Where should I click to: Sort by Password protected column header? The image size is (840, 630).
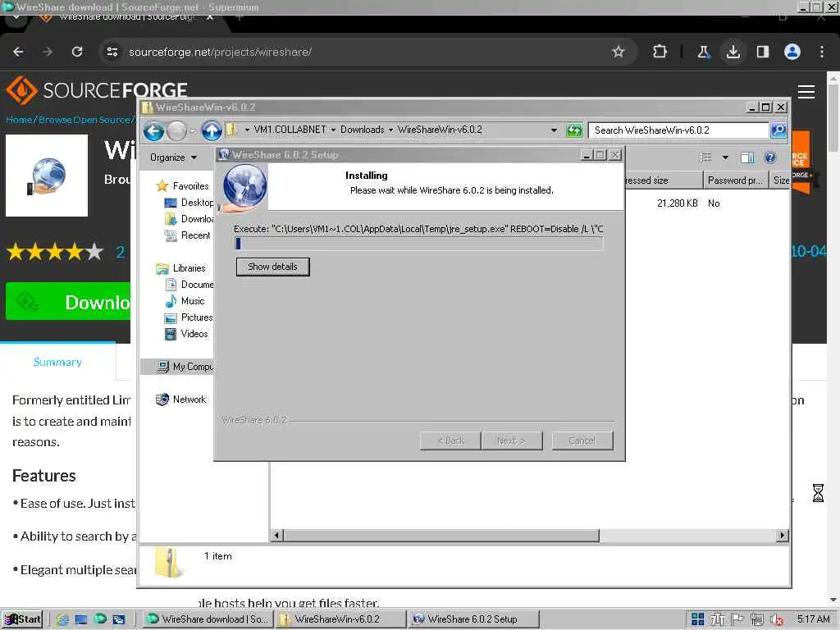(x=735, y=180)
